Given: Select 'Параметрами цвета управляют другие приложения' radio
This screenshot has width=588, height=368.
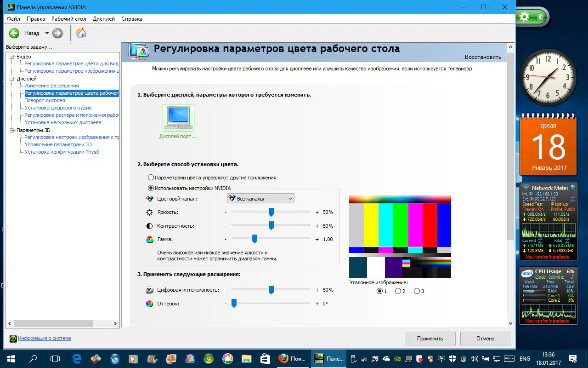Looking at the screenshot, I should pyautogui.click(x=151, y=177).
